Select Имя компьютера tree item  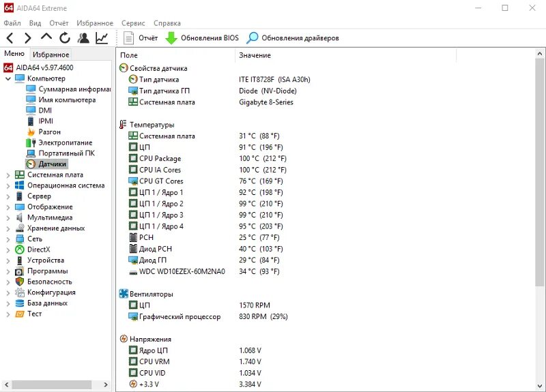tap(67, 100)
